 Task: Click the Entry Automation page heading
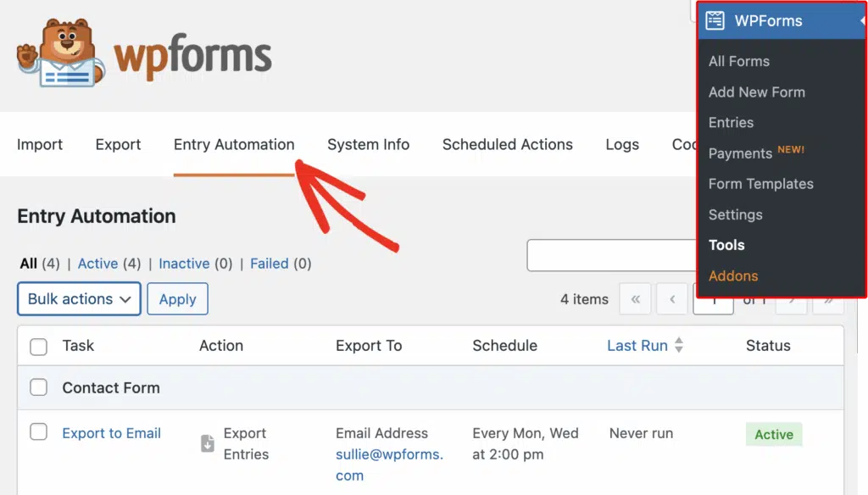(97, 216)
